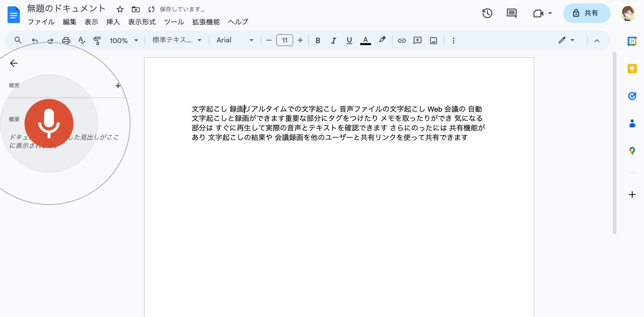Screen dimensions: 644x317
Task: Open Google Calendar side panel
Action: click(632, 41)
